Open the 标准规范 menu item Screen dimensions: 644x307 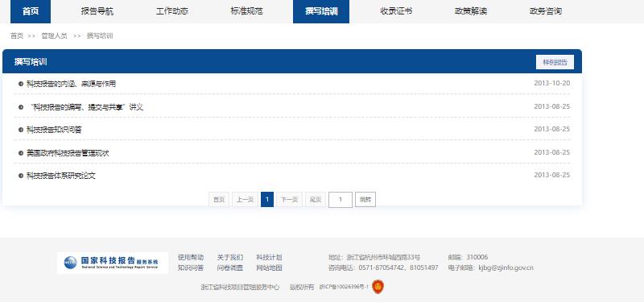[246, 11]
